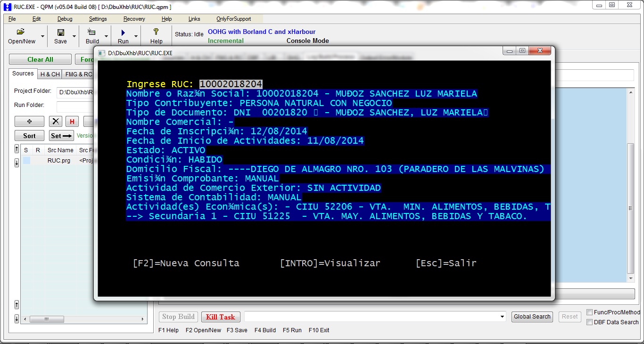Open the File menu
This screenshot has height=344, width=644.
pos(12,19)
